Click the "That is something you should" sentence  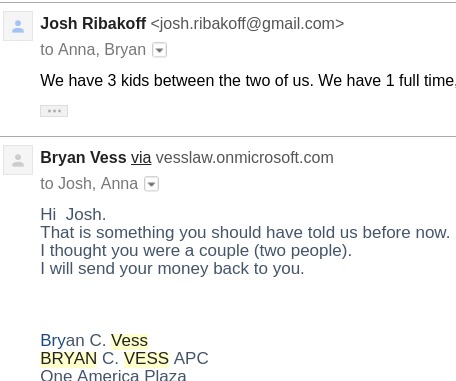[x=245, y=232]
